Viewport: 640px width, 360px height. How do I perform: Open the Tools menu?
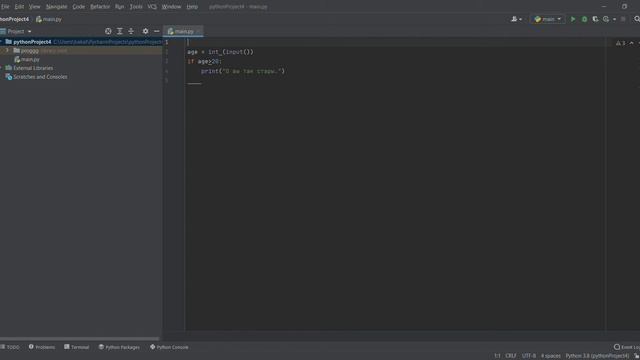click(x=136, y=7)
